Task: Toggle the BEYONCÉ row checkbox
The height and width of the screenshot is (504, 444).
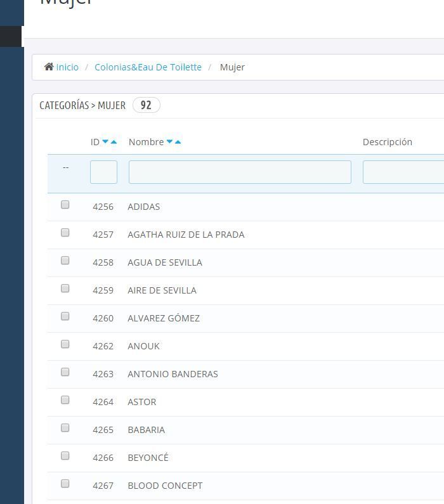Action: click(x=65, y=456)
